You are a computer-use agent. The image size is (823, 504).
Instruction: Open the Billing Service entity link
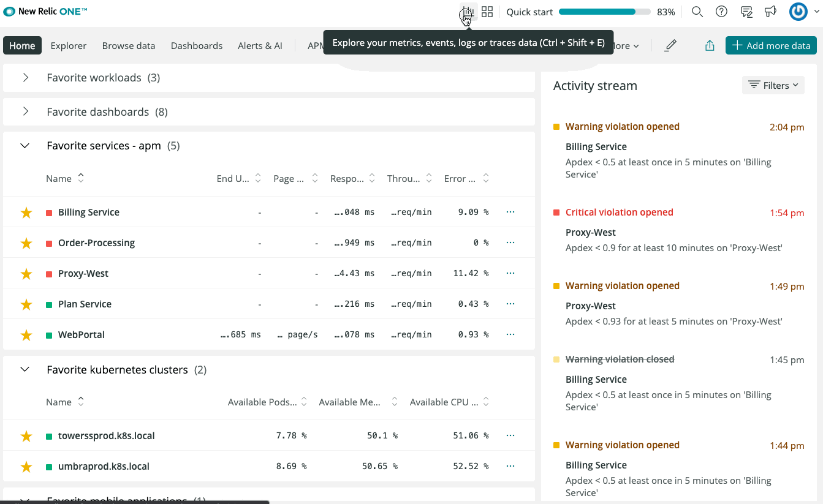89,212
